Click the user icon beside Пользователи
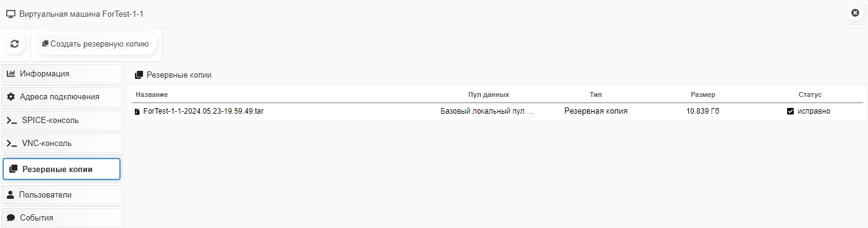The width and height of the screenshot is (868, 228). click(11, 195)
